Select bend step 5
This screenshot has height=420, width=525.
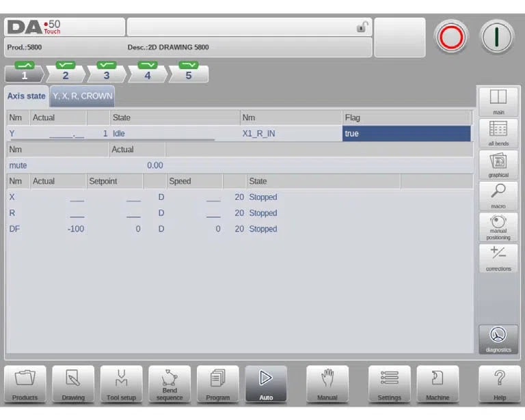pyautogui.click(x=189, y=72)
